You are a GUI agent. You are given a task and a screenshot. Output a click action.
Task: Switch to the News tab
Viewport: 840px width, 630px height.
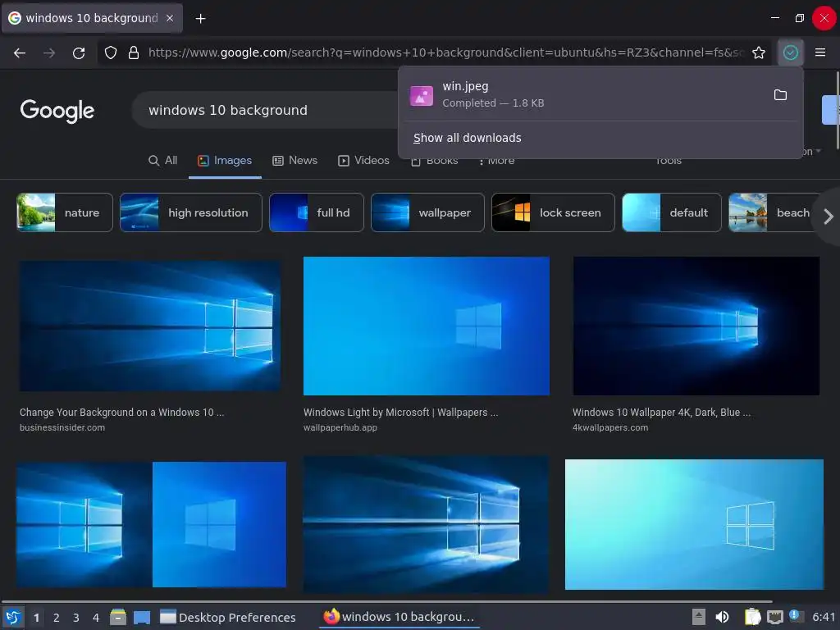295,160
